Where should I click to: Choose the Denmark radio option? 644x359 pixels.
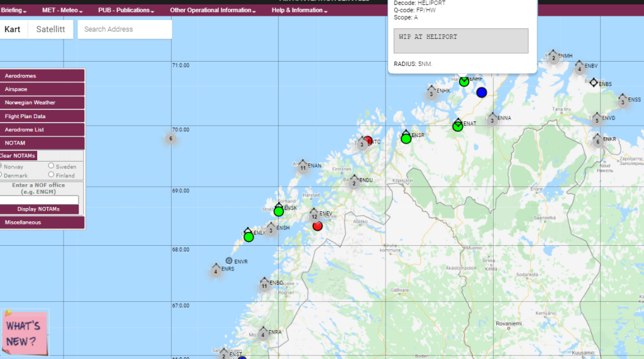(2, 175)
